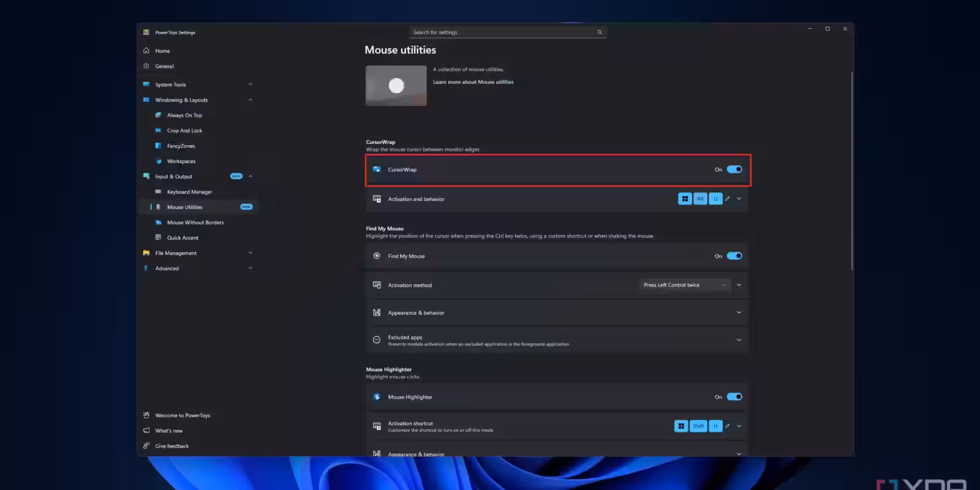Select the FancyZones icon in sidebar
Image resolution: width=980 pixels, height=490 pixels.
click(159, 146)
